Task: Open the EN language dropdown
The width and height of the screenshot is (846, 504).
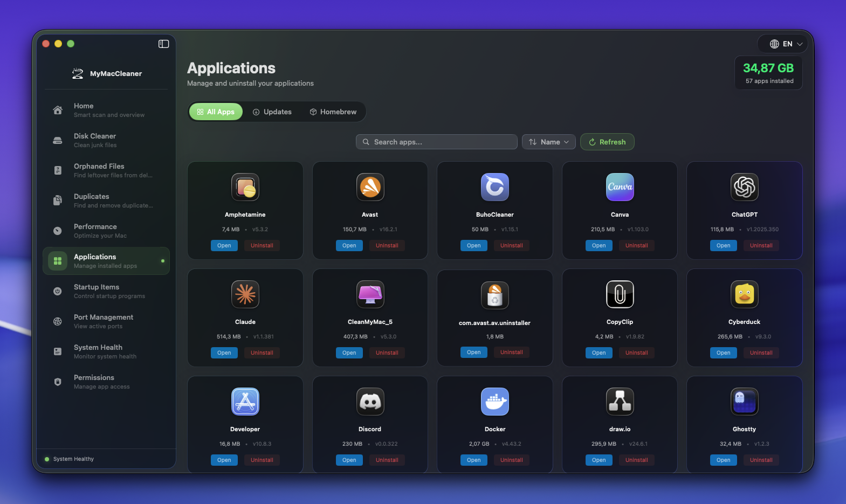Action: [x=783, y=44]
